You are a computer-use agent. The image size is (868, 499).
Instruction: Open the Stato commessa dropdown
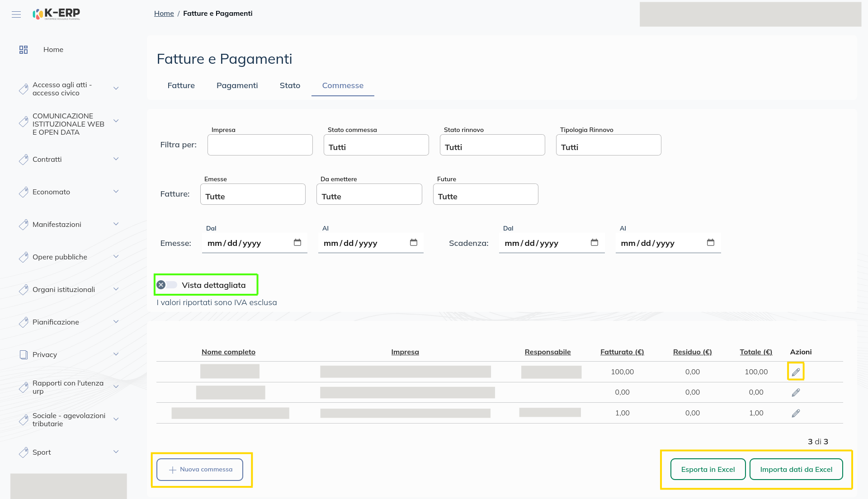click(x=376, y=145)
